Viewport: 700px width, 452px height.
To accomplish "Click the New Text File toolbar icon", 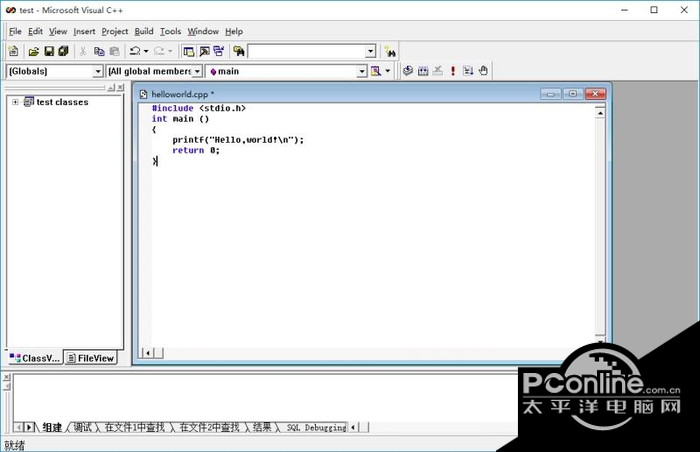I will point(13,51).
